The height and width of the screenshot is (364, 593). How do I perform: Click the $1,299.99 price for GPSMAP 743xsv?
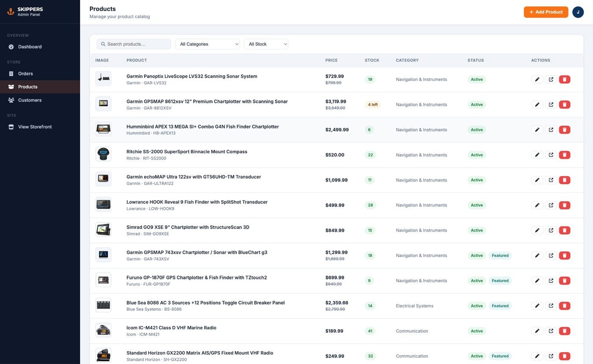(336, 253)
